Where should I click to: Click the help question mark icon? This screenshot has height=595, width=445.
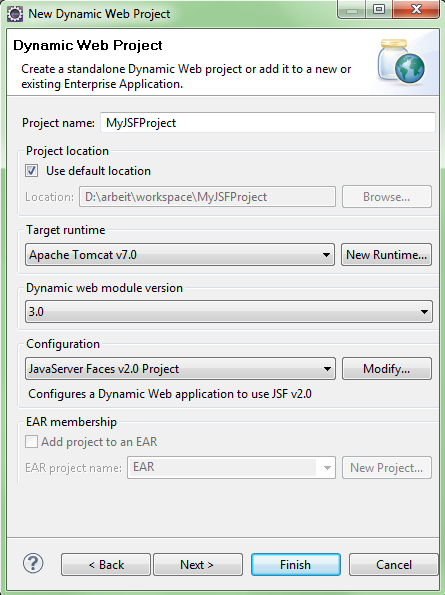(33, 564)
